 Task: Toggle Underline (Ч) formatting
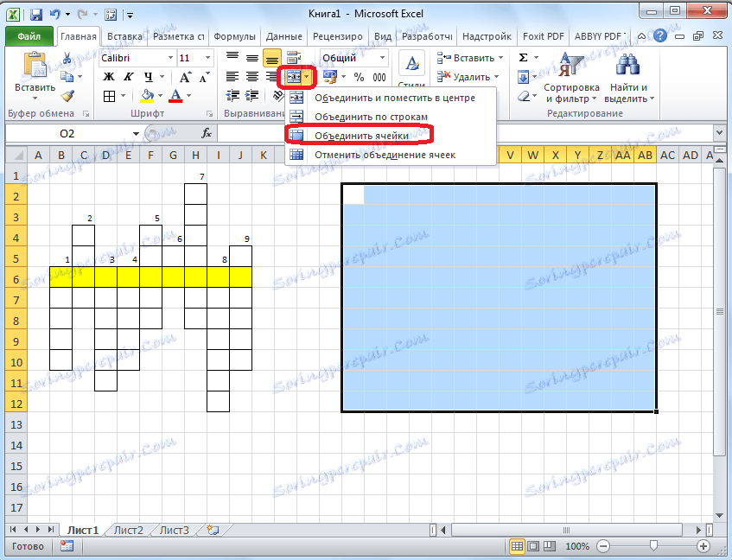(149, 77)
